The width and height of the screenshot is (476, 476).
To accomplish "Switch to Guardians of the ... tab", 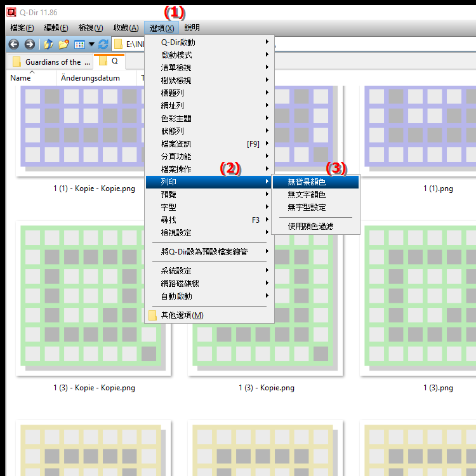I will [x=50, y=62].
